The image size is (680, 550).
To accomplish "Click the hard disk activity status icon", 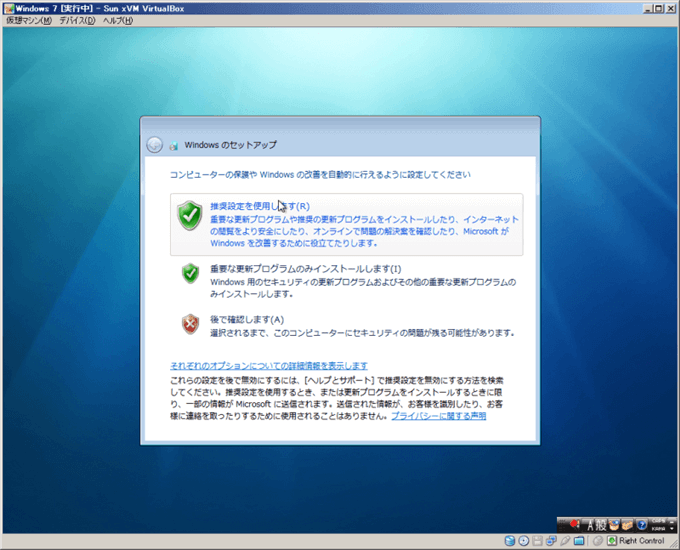I will pos(510,541).
